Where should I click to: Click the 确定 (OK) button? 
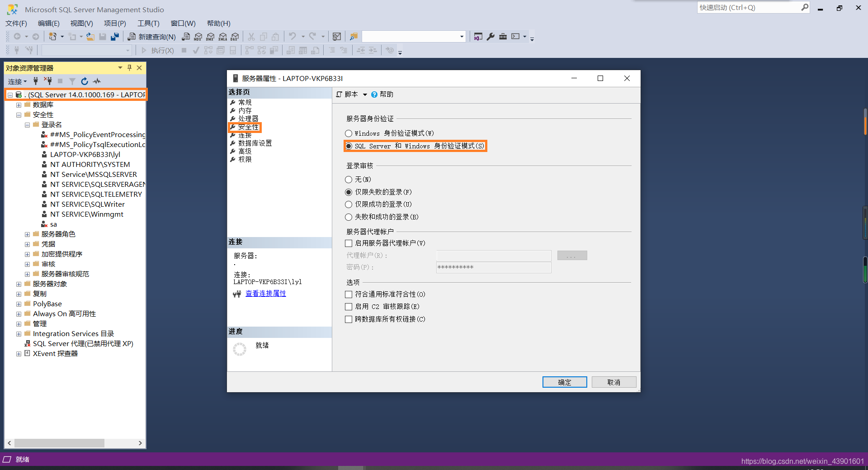click(x=565, y=382)
